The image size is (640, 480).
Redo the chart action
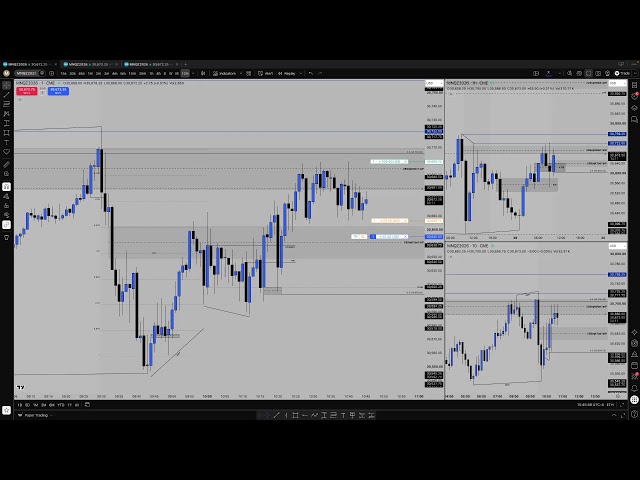[320, 73]
